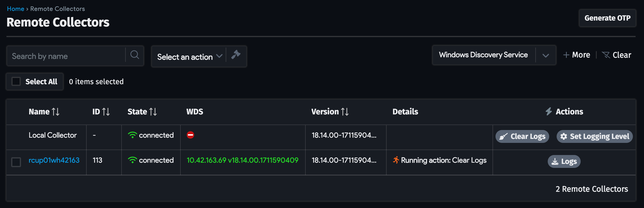Sort collectors by Name column arrows
The image size is (644, 208).
click(x=56, y=112)
